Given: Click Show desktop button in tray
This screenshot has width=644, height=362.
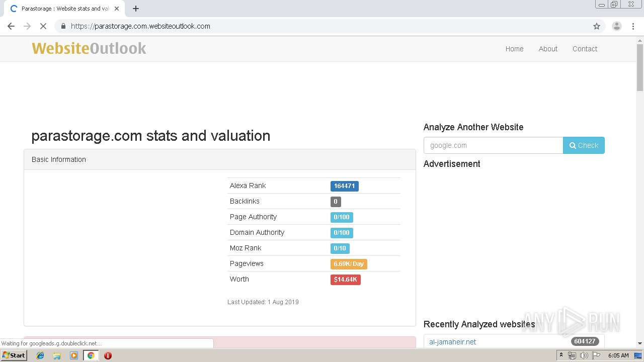Looking at the screenshot, I should [x=638, y=355].
